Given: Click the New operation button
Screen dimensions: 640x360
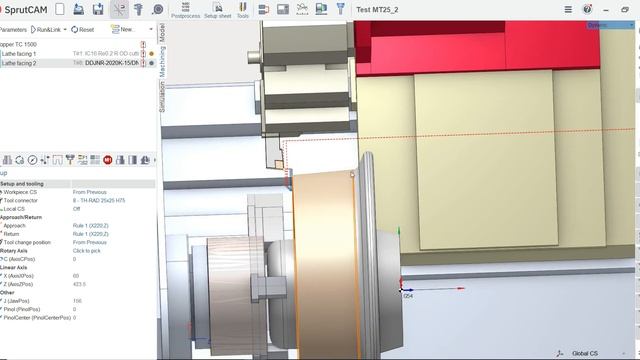Looking at the screenshot, I should (122, 29).
